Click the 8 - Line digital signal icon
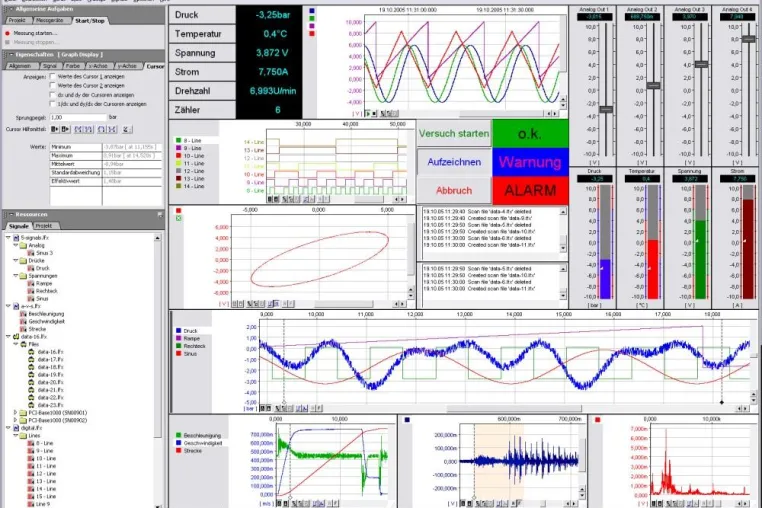762x508 pixels. [x=30, y=443]
